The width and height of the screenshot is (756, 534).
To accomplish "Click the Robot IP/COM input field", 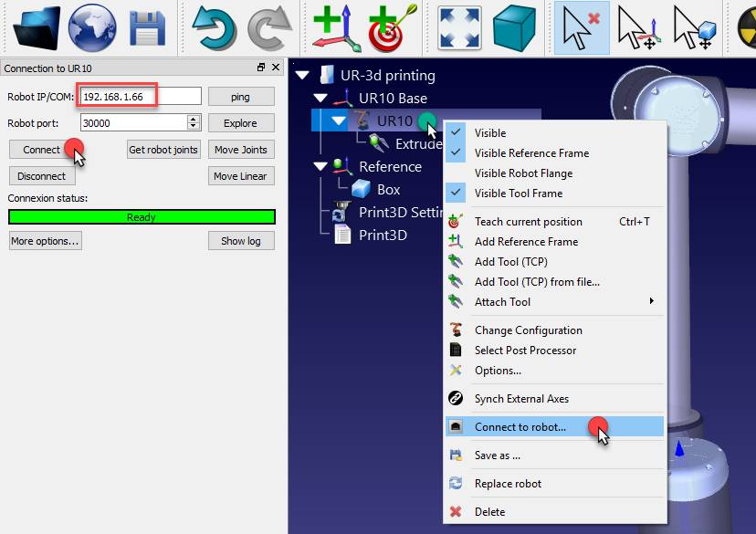I will point(141,97).
